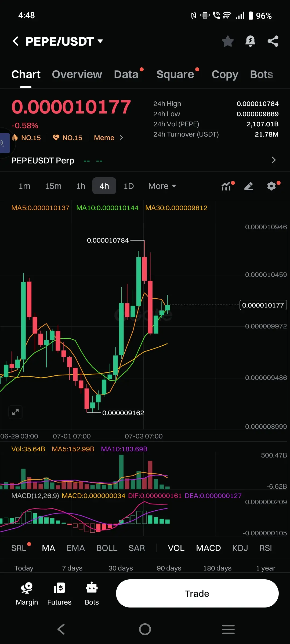Share this chart via share icon

273,41
